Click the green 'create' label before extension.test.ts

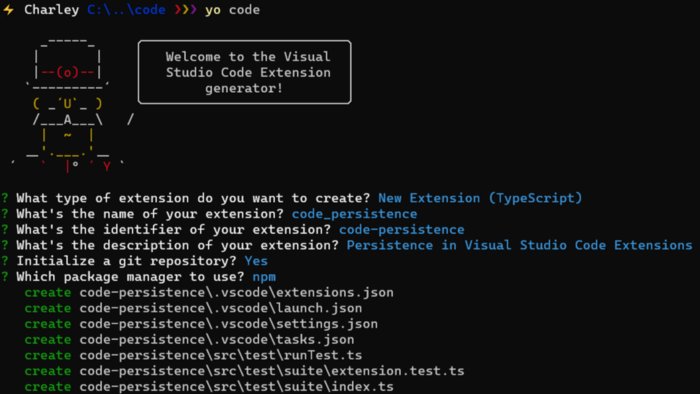[x=47, y=371]
